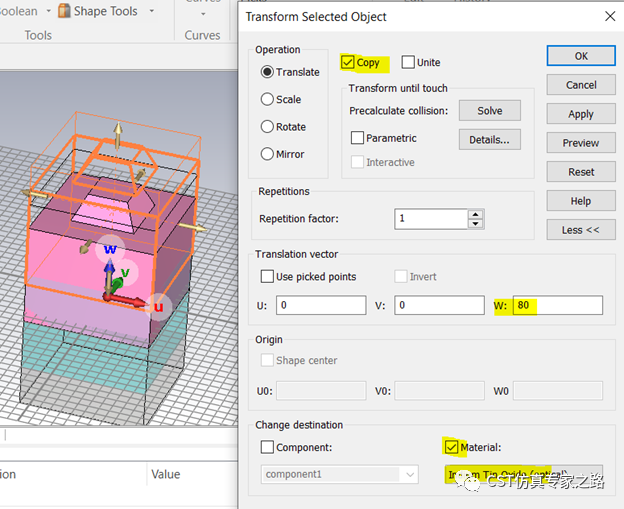Open the Shape Tools icon
The image size is (624, 509).
coord(64,11)
